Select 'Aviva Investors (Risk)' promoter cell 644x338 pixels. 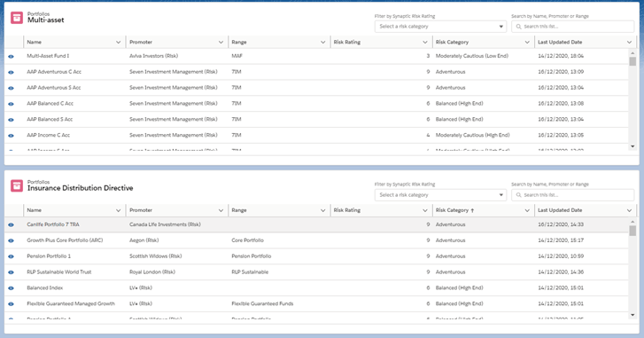point(153,56)
